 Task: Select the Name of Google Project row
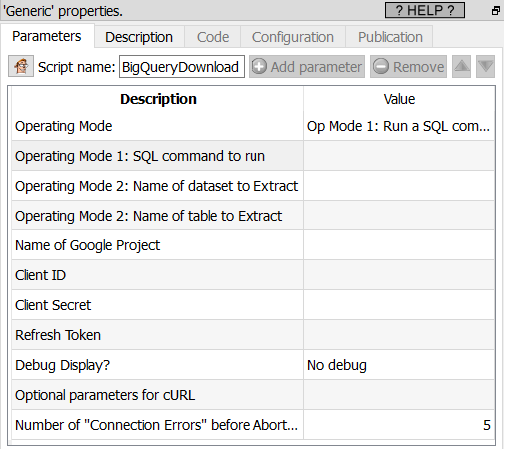pyautogui.click(x=253, y=245)
